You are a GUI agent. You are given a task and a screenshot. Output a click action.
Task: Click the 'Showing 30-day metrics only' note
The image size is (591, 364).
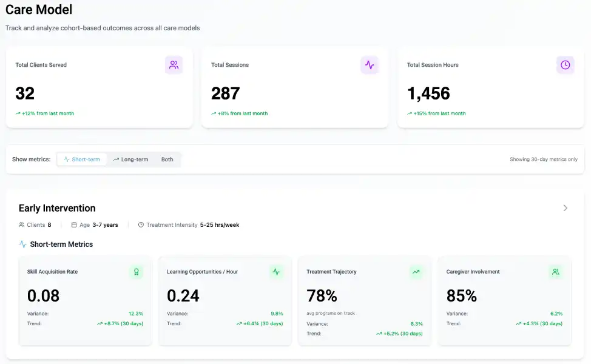click(x=544, y=160)
